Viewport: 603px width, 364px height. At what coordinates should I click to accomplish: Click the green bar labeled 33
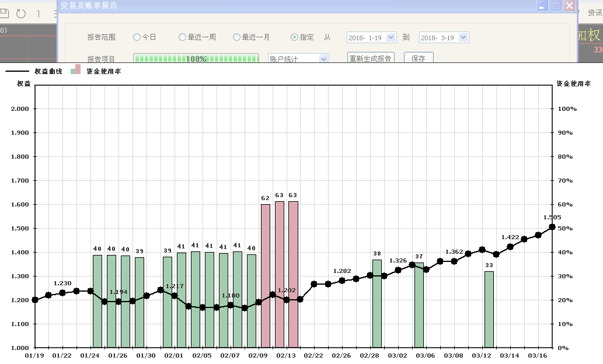pos(489,309)
